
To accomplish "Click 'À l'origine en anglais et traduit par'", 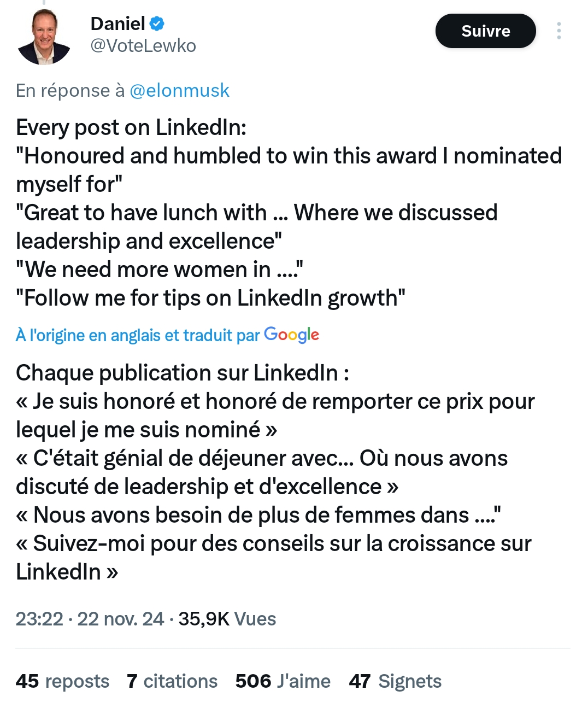I will [x=138, y=335].
